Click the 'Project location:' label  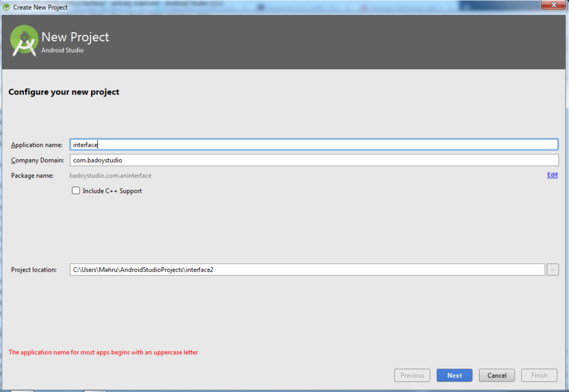click(34, 270)
